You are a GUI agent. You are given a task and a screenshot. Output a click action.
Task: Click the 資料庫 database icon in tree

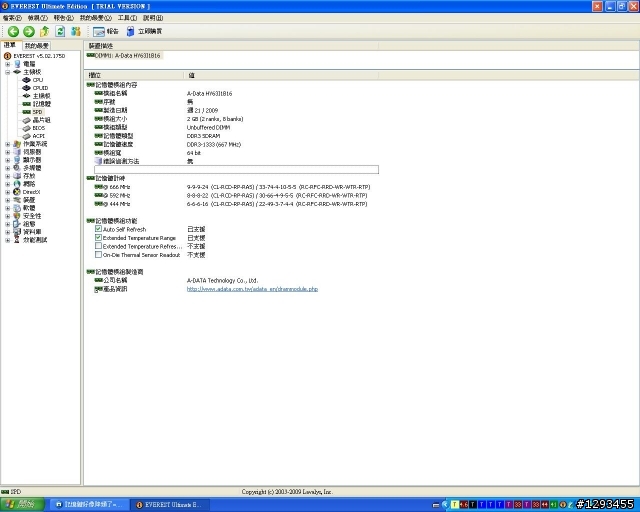coord(17,232)
